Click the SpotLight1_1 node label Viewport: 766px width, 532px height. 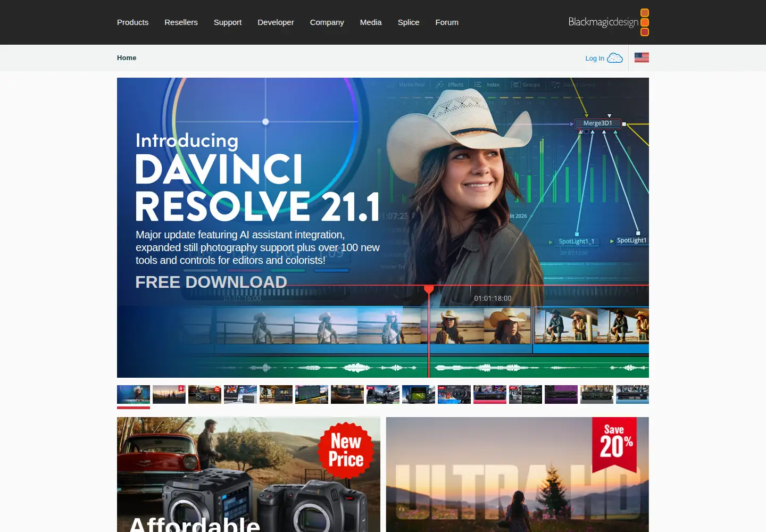coord(576,242)
